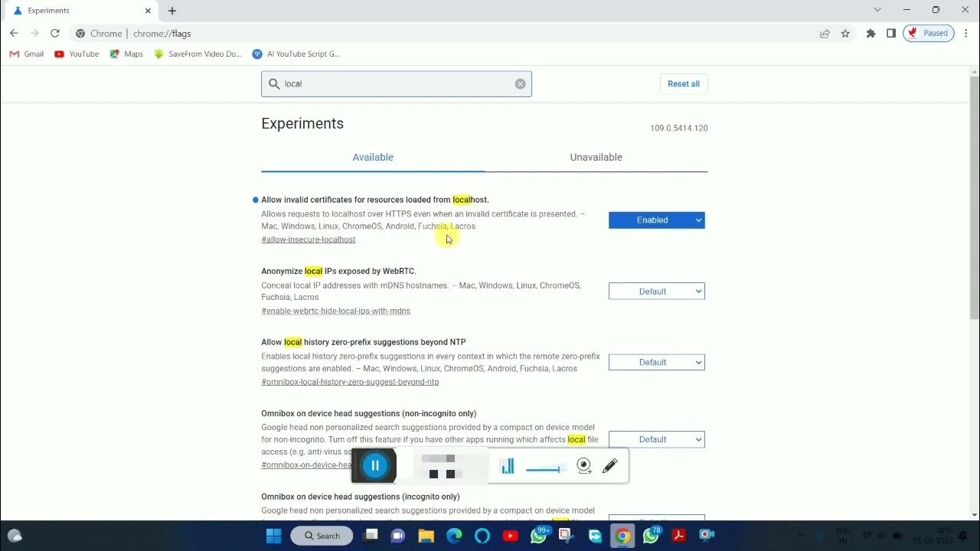This screenshot has width=980, height=551.
Task: Open Google Chrome on the taskbar
Action: (x=622, y=536)
